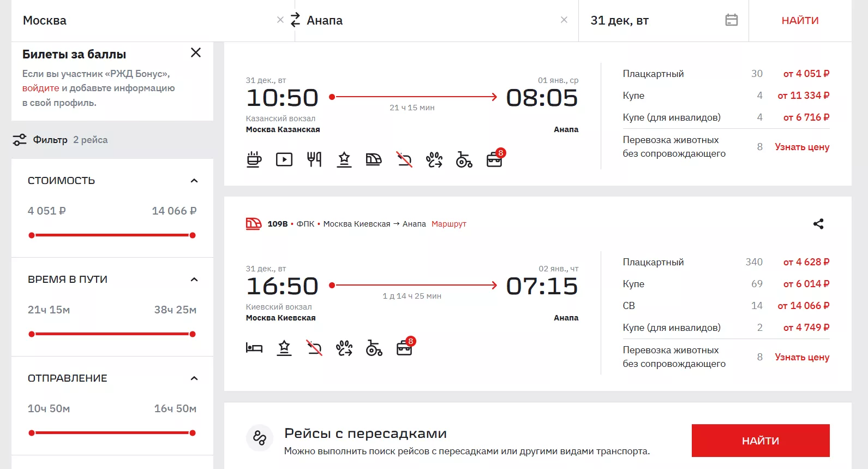
Task: Select Плацкартный от 4 051 ₽ option
Action: pos(726,74)
